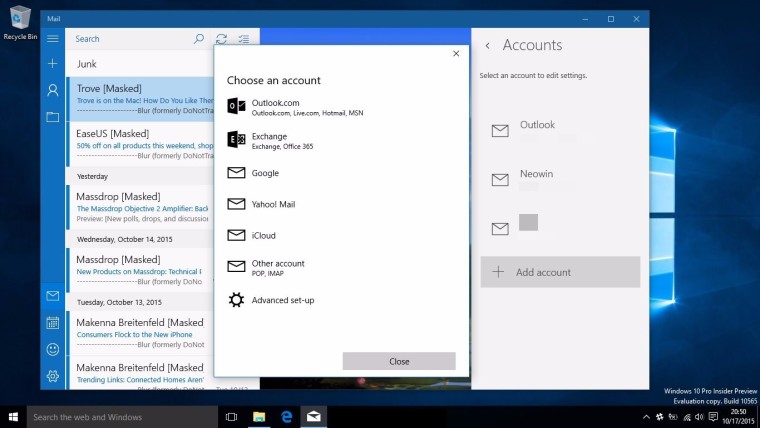Open Task View on taskbar

(232, 417)
